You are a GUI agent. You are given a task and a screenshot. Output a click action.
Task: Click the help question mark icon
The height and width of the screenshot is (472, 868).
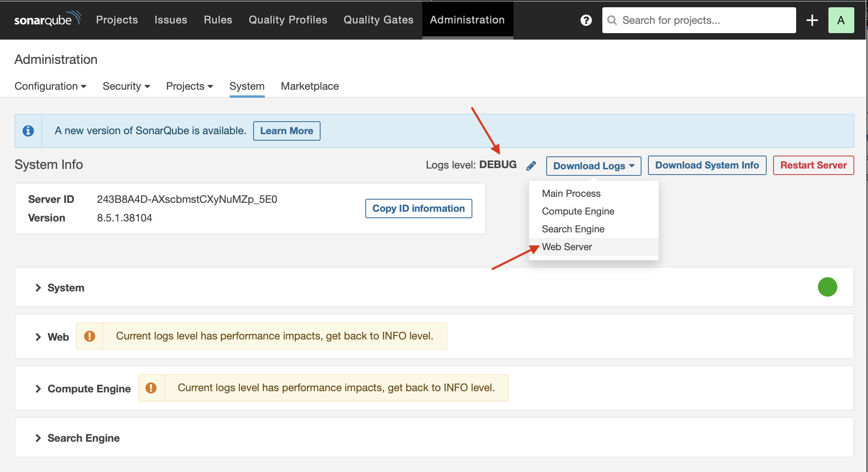(x=586, y=20)
